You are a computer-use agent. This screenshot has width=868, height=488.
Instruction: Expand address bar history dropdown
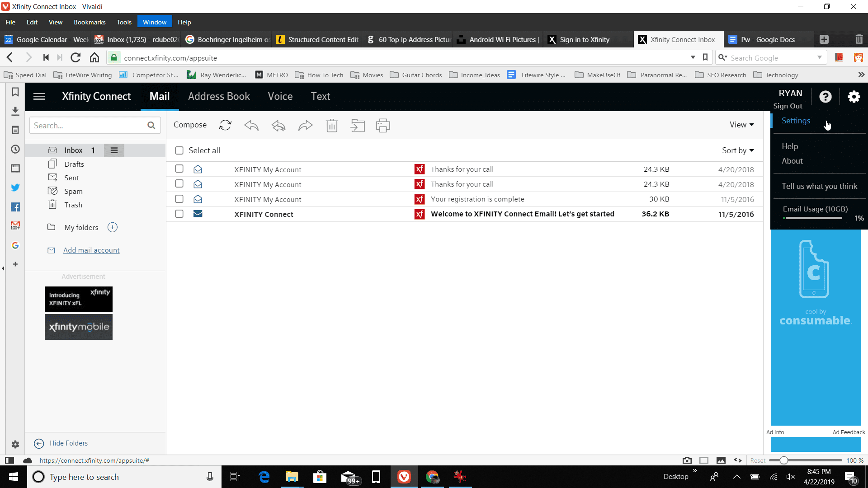[693, 57]
